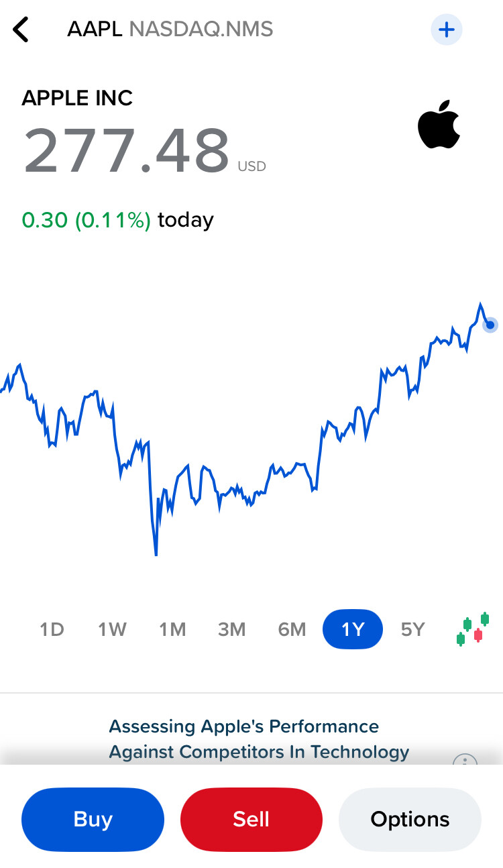
Task: Tap the Apple company logo
Action: click(439, 125)
